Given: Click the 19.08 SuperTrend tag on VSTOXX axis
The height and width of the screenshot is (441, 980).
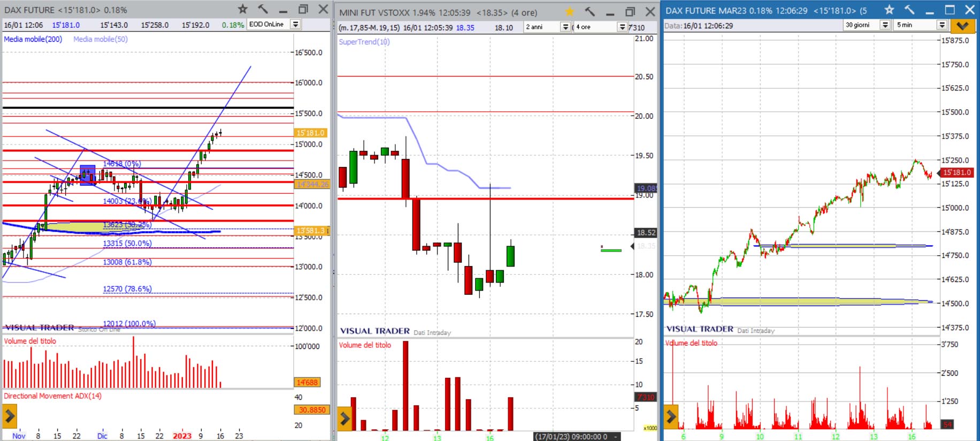Looking at the screenshot, I should 646,188.
